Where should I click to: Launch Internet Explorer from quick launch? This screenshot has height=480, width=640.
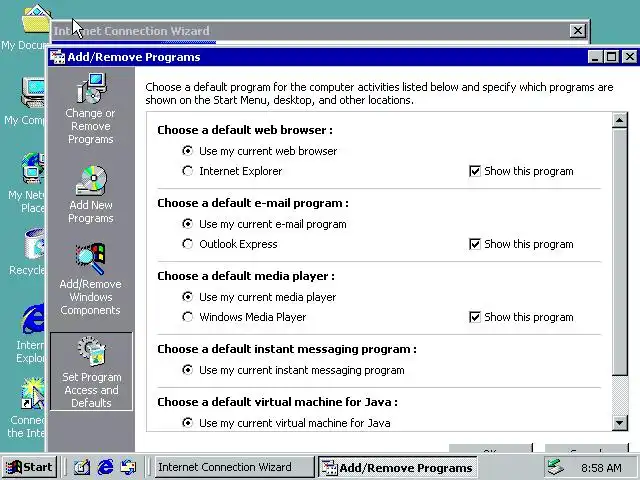[105, 467]
